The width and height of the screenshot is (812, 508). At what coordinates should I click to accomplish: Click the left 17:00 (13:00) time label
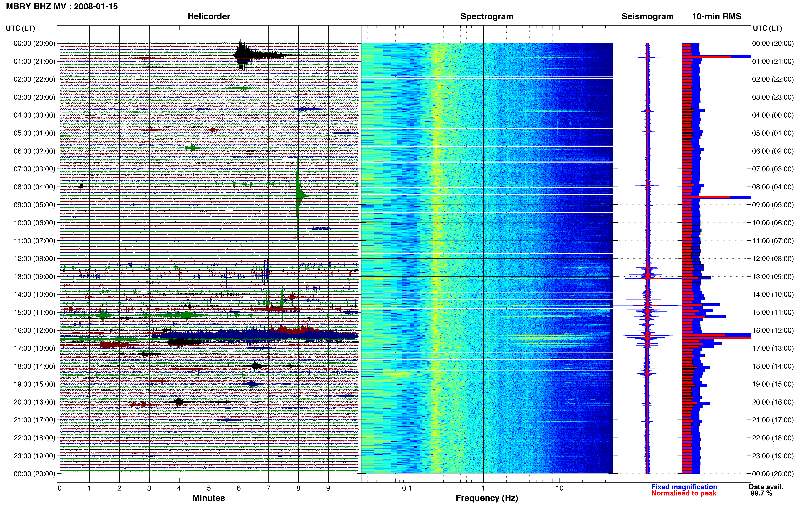click(34, 348)
